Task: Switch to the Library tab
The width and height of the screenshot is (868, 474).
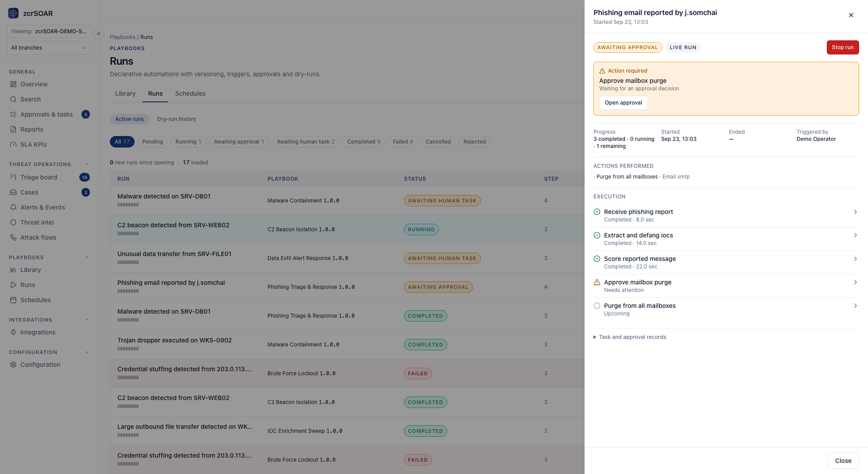Action: (125, 93)
